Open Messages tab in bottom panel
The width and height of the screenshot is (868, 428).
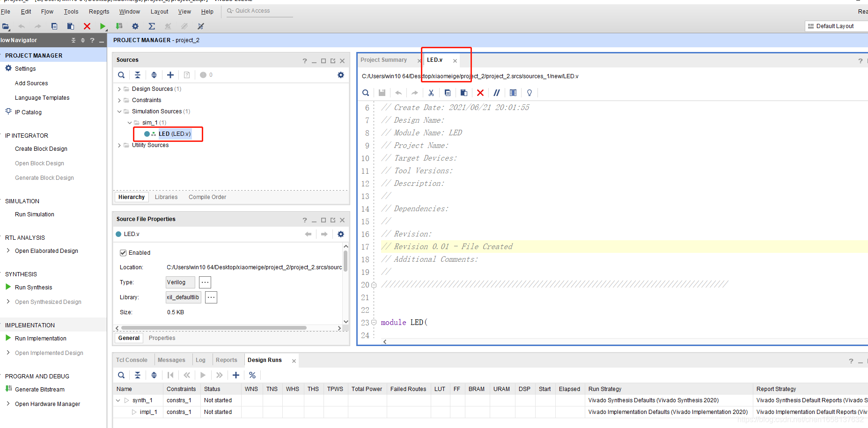171,360
